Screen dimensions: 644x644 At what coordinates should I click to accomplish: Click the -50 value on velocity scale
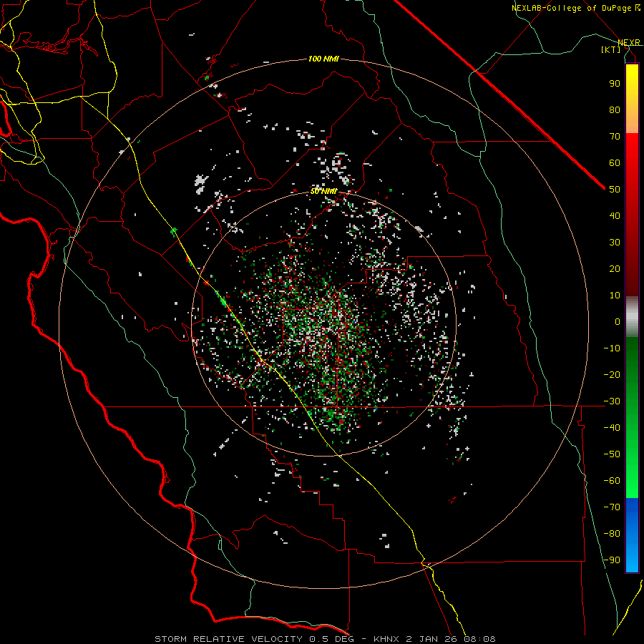(x=612, y=454)
